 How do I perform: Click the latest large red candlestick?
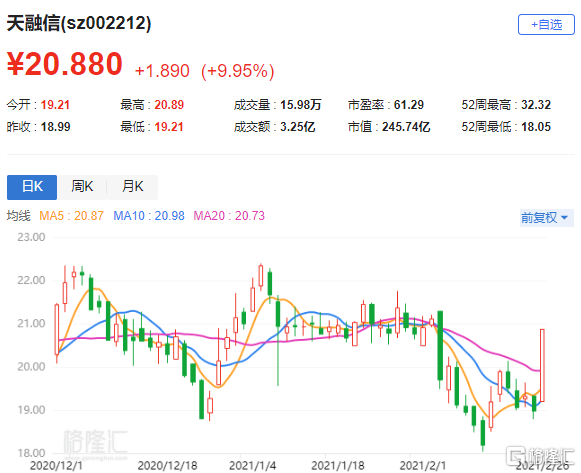click(x=542, y=365)
